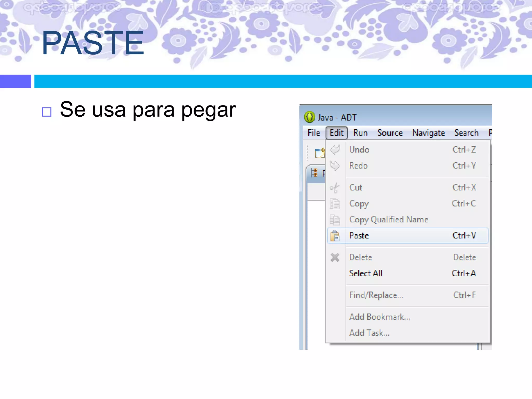Image resolution: width=532 pixels, height=399 pixels.
Task: Click the Ctrl+A shortcut text
Action: 464,273
